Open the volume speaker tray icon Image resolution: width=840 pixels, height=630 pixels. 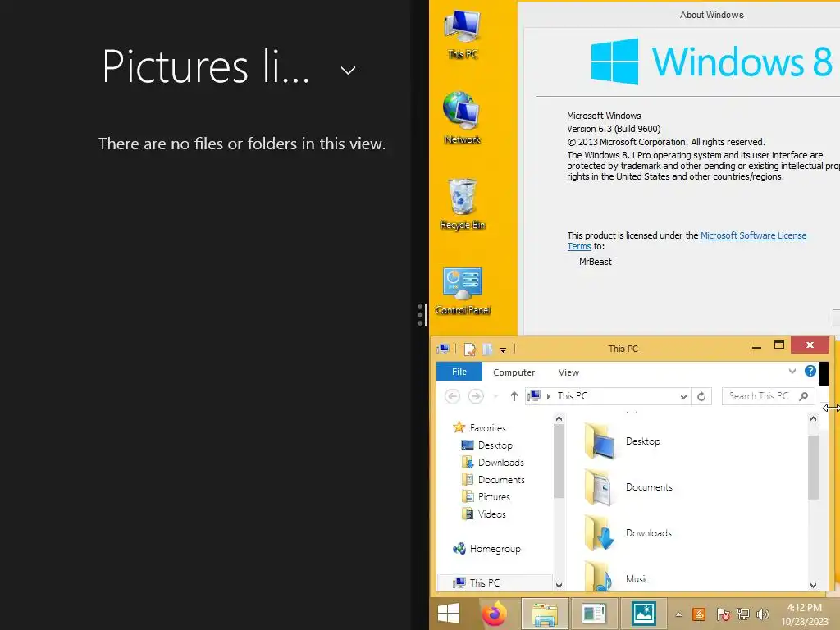point(762,614)
